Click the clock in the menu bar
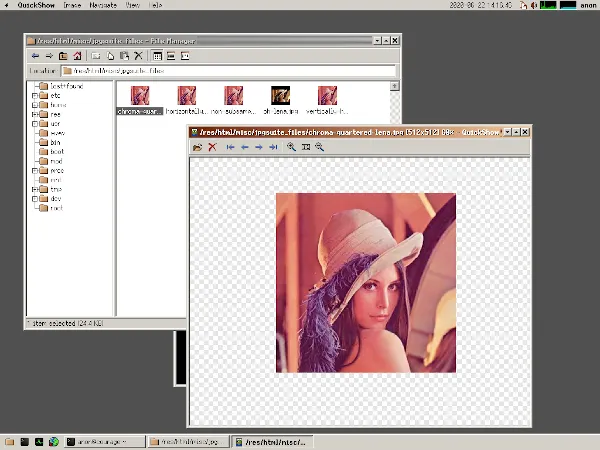 point(481,5)
